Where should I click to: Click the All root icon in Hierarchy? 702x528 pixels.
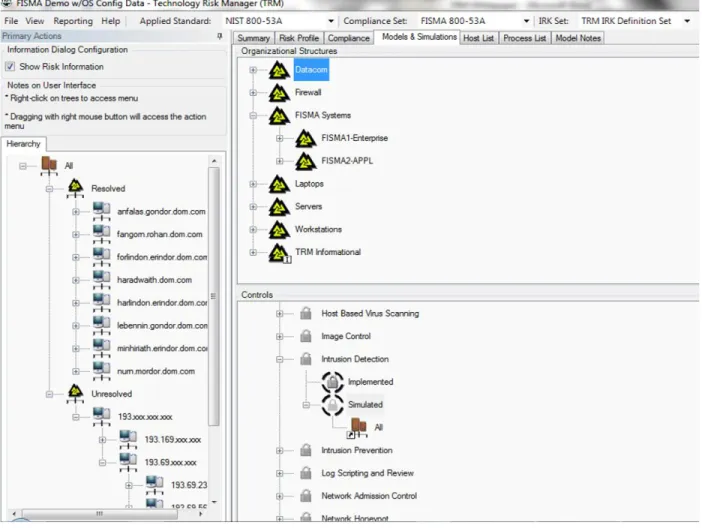point(49,166)
